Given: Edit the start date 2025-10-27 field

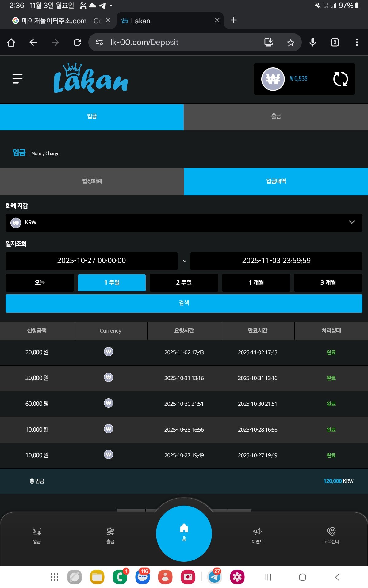Looking at the screenshot, I should (91, 261).
